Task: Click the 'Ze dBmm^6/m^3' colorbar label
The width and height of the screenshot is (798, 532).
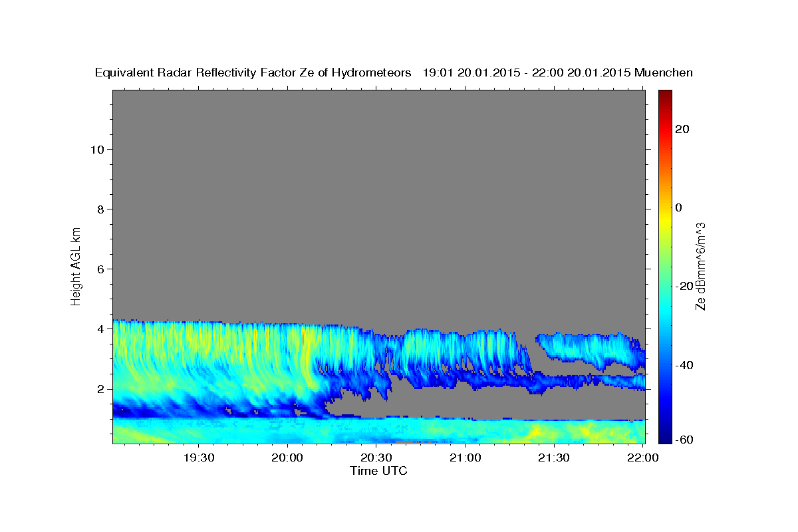Action: [700, 266]
